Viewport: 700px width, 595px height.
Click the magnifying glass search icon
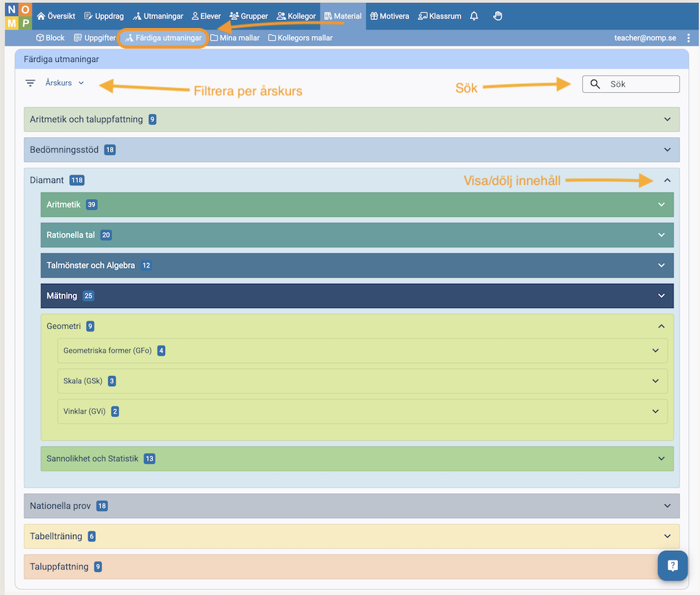point(595,84)
